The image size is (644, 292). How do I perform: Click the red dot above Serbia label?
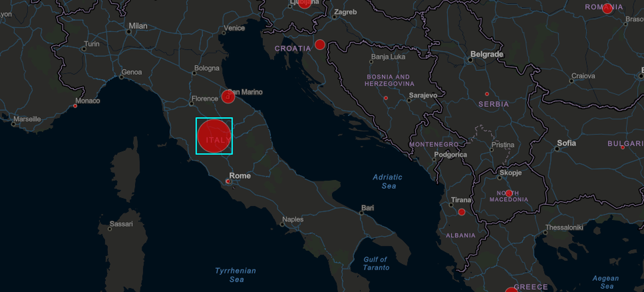coord(487,94)
